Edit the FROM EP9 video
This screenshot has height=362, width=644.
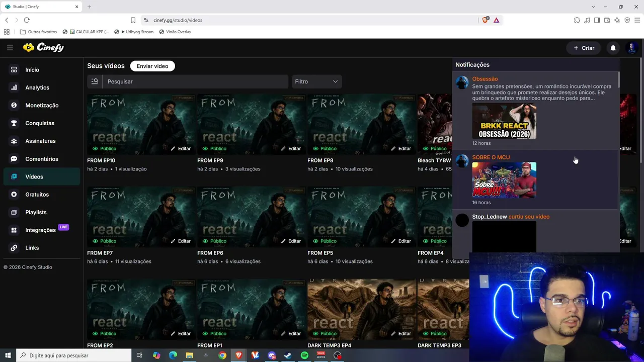(x=291, y=148)
